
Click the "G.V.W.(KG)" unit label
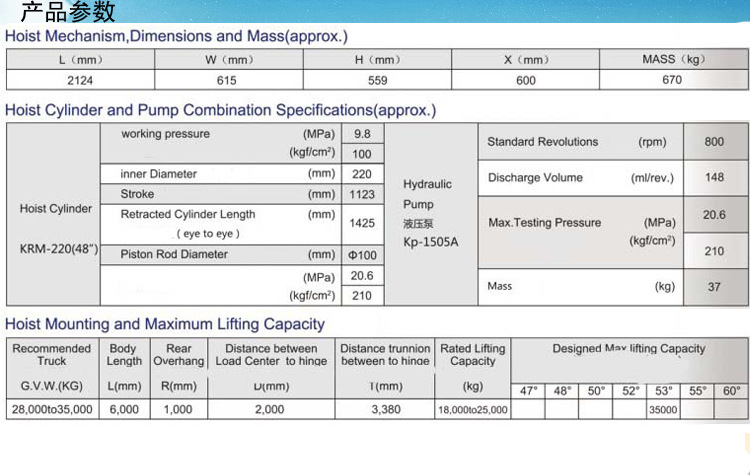[x=52, y=386]
